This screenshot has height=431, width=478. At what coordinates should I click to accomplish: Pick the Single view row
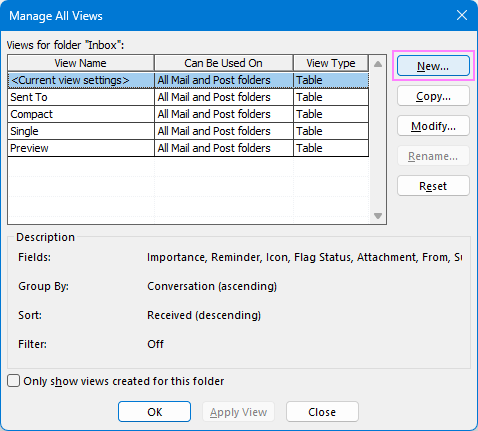188,131
